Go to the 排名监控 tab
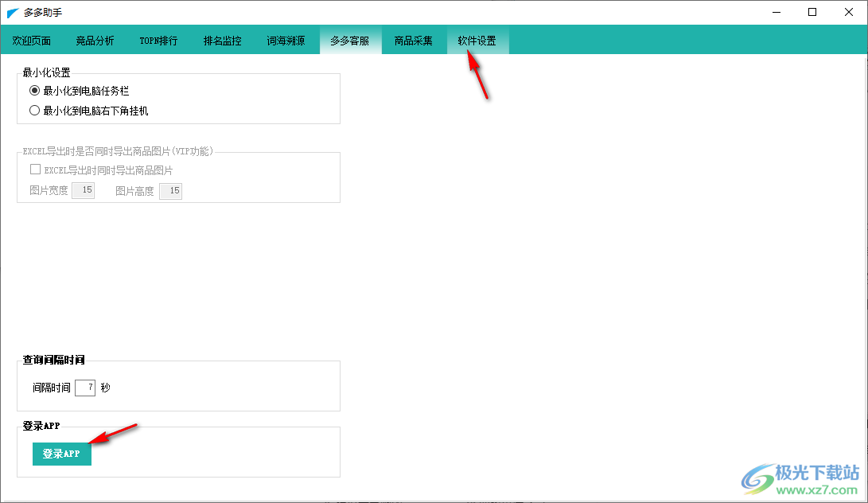This screenshot has height=503, width=868. [222, 41]
